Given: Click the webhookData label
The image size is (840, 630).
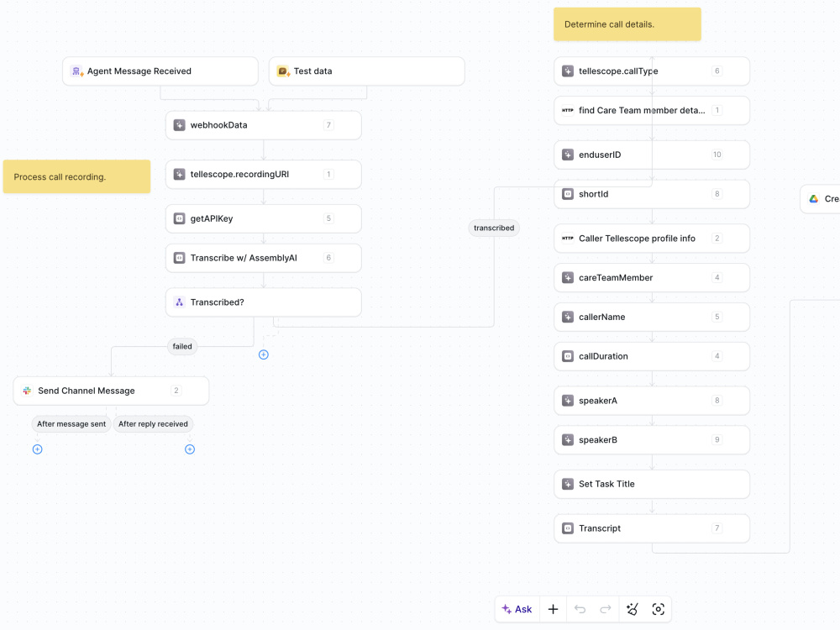Looking at the screenshot, I should pos(218,125).
